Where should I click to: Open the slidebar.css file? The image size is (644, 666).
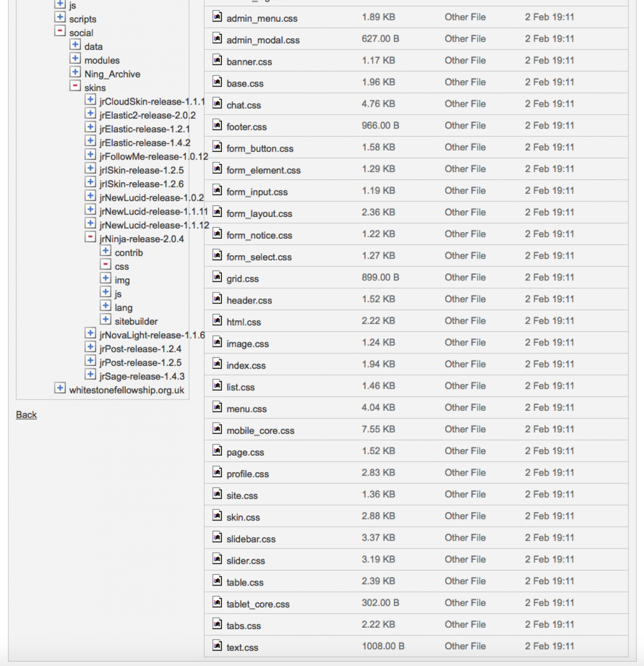[251, 539]
